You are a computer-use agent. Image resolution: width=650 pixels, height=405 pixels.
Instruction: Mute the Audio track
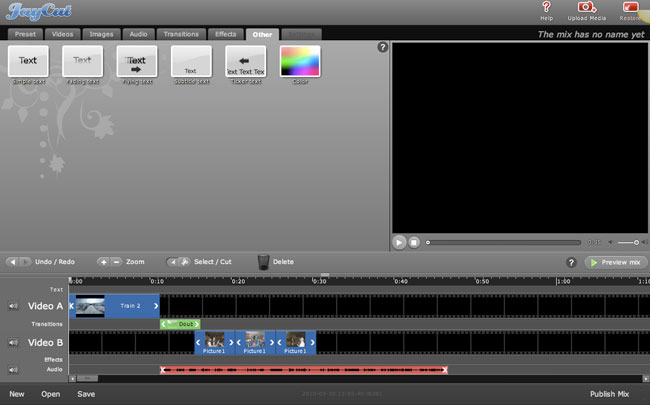(13, 370)
